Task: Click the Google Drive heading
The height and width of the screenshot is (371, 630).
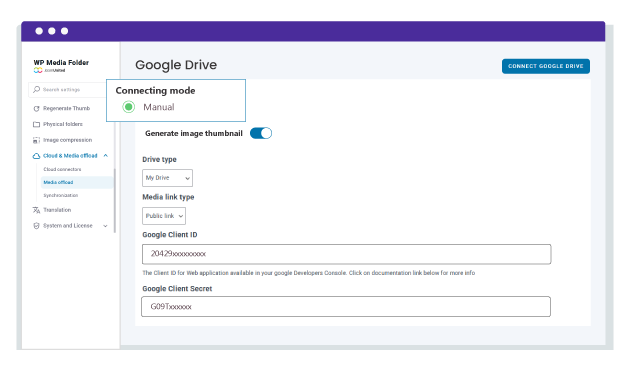Action: (176, 65)
